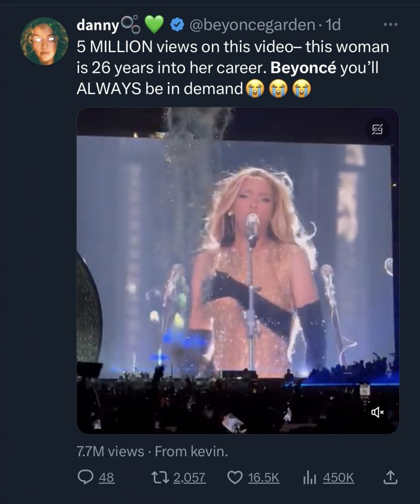
Task: Open the three-dot more options menu
Action: pos(390,25)
